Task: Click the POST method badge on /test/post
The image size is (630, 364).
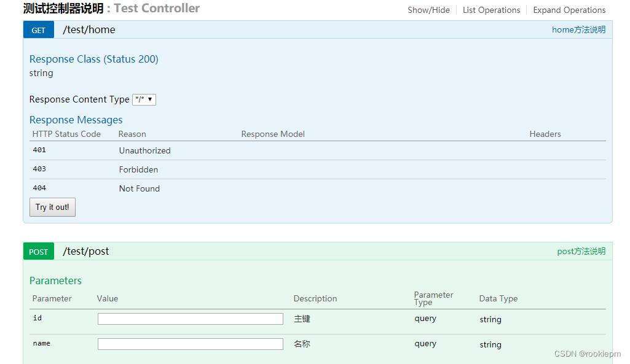Action: pos(38,252)
